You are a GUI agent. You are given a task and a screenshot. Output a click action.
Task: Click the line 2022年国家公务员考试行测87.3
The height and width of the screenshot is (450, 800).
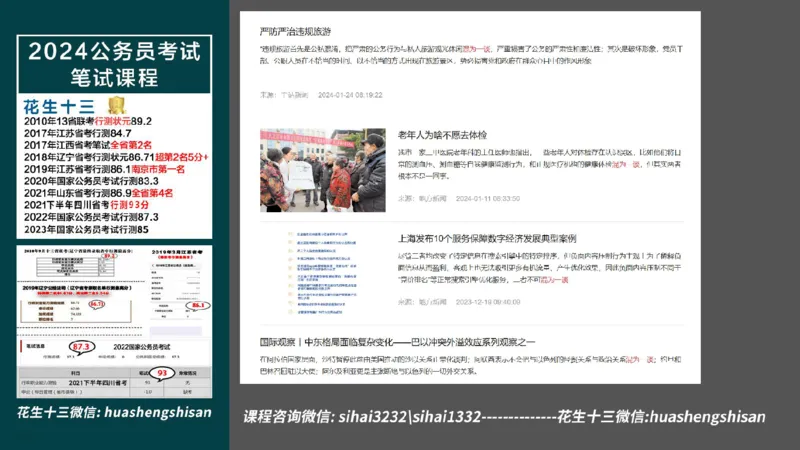point(91,217)
